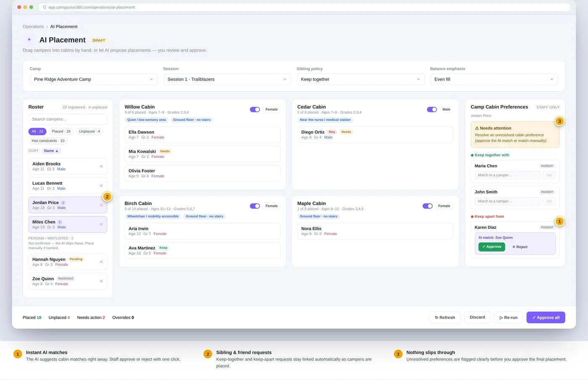Click the site info icon in address bar
The image size is (588, 380).
[45, 7]
